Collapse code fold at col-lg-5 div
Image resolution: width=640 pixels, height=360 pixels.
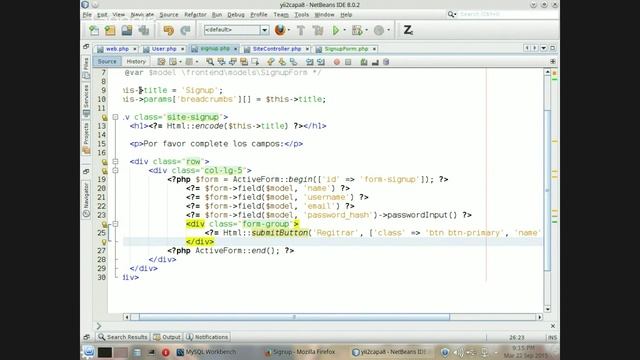[x=116, y=171]
